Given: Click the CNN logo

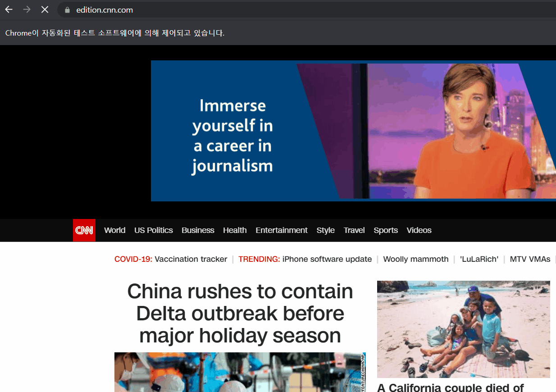Looking at the screenshot, I should coord(84,230).
